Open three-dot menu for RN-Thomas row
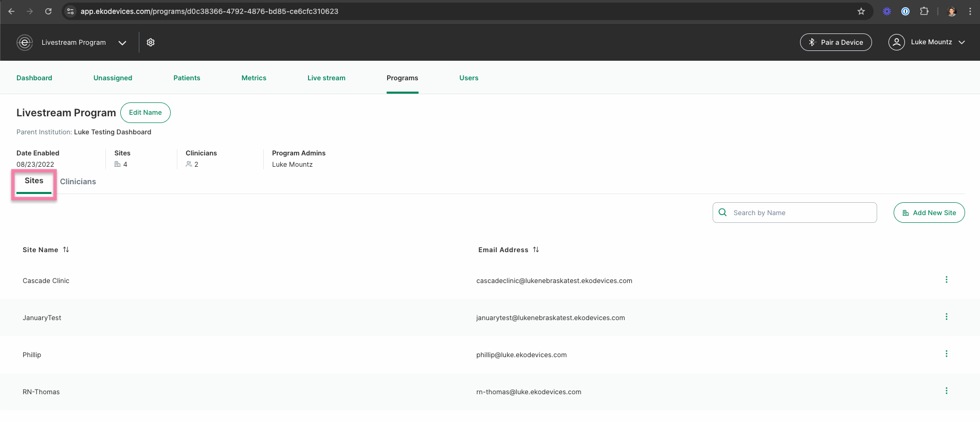 (x=946, y=391)
